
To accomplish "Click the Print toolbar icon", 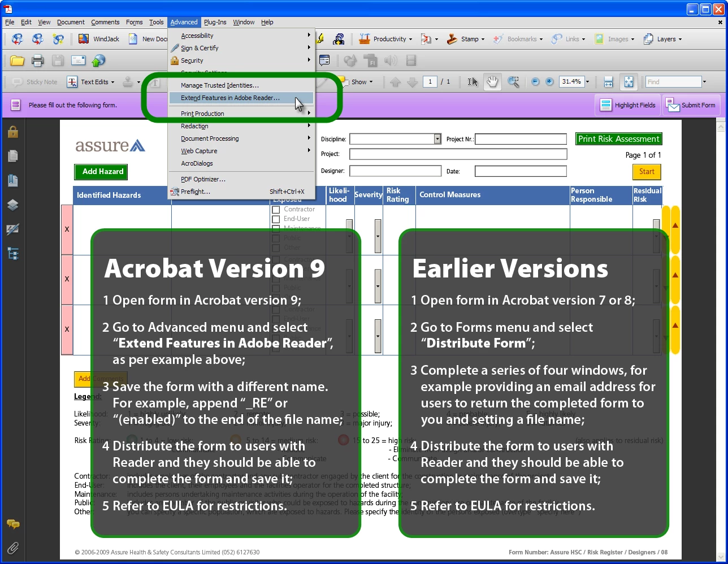I will pyautogui.click(x=37, y=60).
